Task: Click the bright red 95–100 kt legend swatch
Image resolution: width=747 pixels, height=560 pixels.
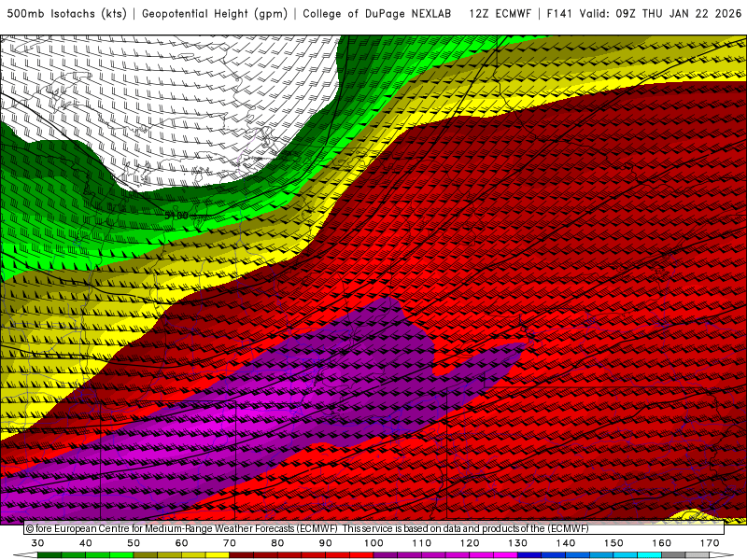Action: coord(361,555)
